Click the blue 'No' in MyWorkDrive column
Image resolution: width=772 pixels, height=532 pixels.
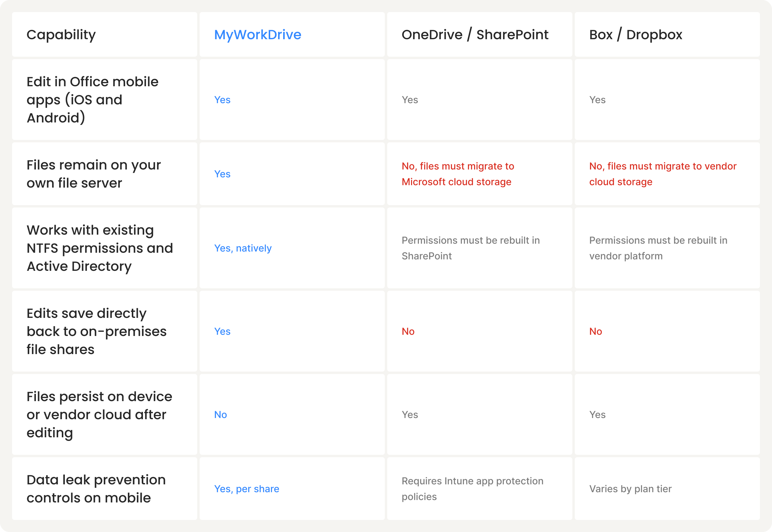tap(220, 415)
